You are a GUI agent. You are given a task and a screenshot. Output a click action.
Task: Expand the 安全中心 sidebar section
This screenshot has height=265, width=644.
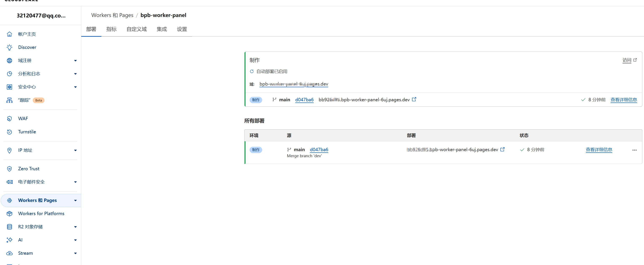tap(75, 87)
